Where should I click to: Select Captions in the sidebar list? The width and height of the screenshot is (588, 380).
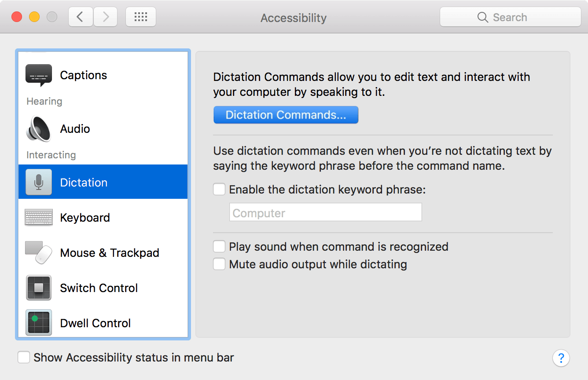pos(84,75)
